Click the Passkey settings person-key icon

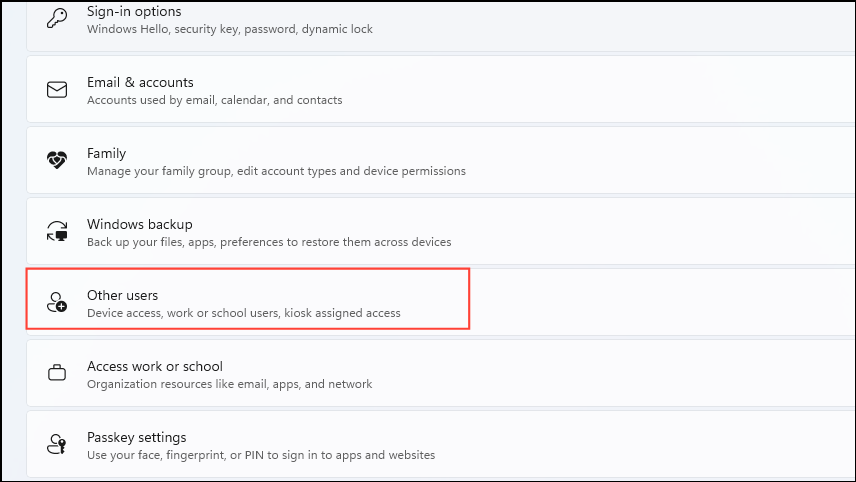57,444
